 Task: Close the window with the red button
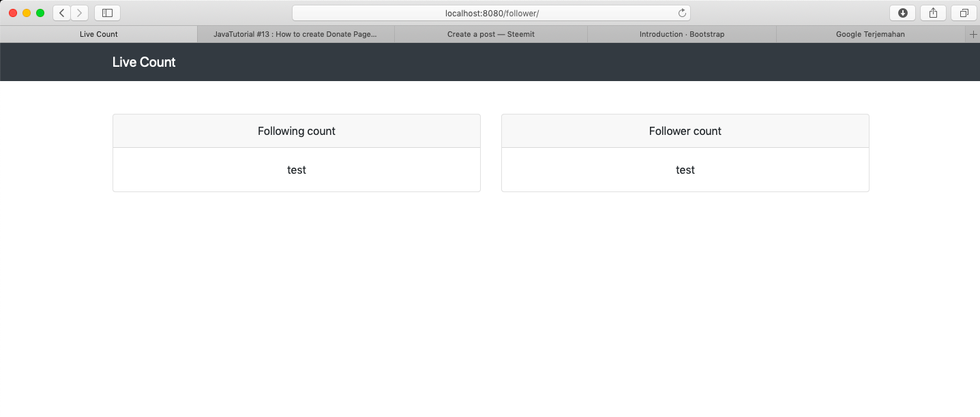point(13,13)
